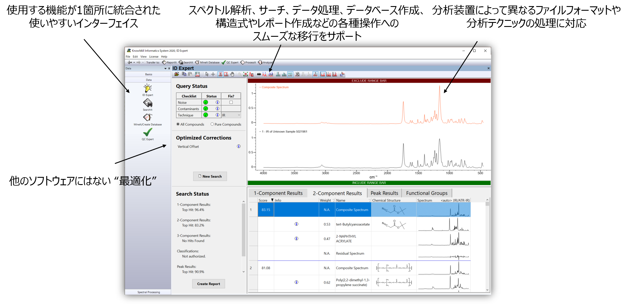Click the Name column header

(353, 200)
